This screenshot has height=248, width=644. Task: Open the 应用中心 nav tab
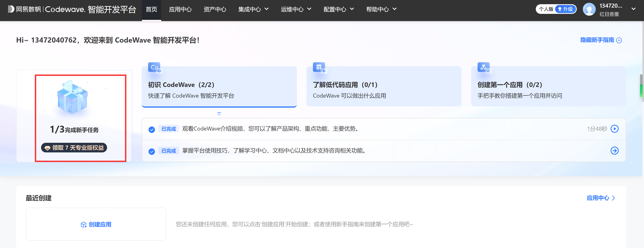click(180, 9)
